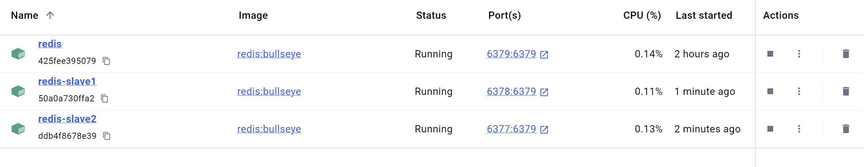This screenshot has width=868, height=167.
Task: Stop the redis-slave2 container
Action: click(x=770, y=129)
